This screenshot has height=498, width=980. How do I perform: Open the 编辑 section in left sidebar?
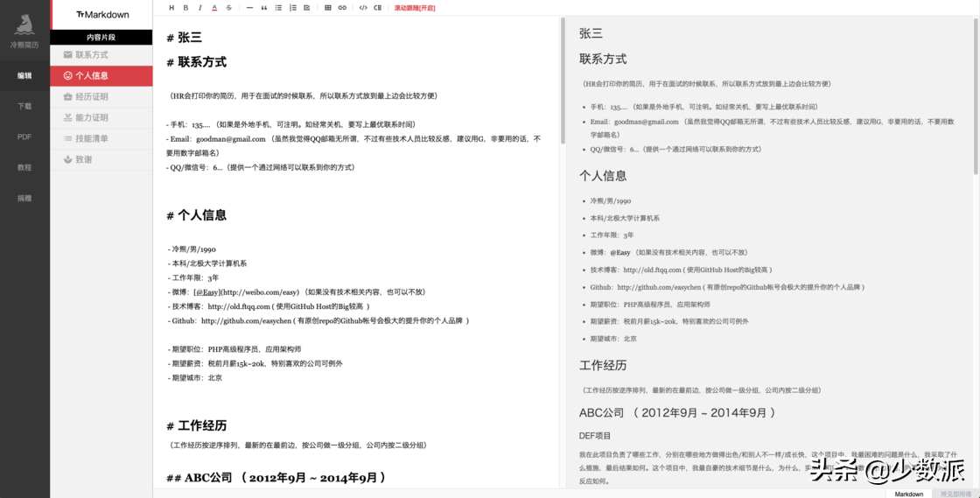point(24,75)
